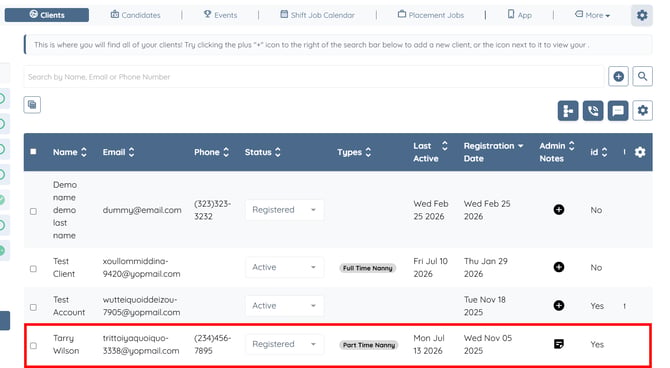The image size is (670, 368).
Task: Open existing admin note for Tarry Wilson
Action: pyautogui.click(x=558, y=344)
